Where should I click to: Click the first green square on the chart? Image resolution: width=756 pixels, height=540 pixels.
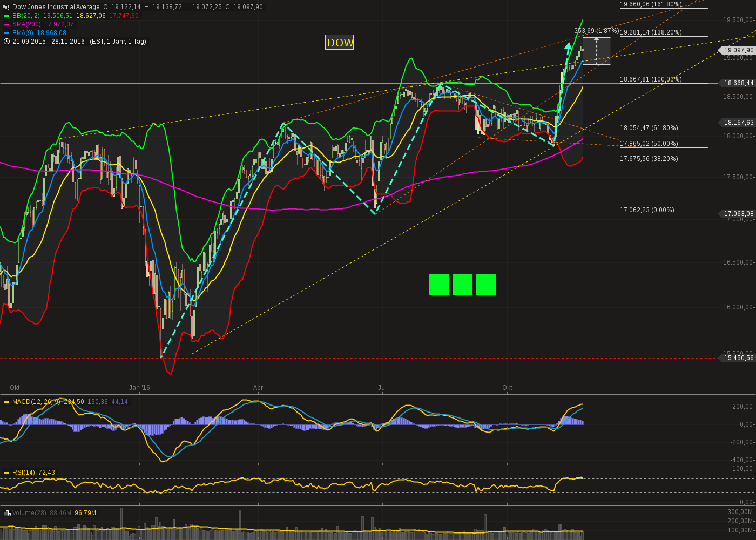(439, 285)
